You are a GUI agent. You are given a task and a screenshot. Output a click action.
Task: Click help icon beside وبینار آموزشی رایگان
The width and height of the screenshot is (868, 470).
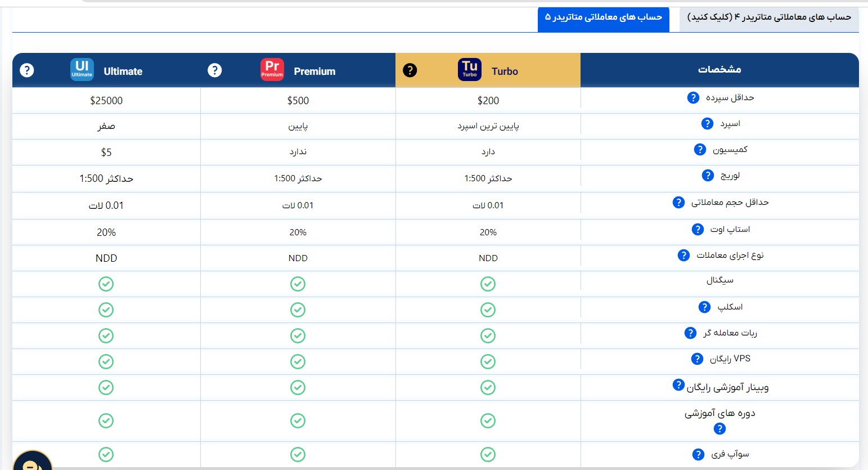[x=679, y=385]
